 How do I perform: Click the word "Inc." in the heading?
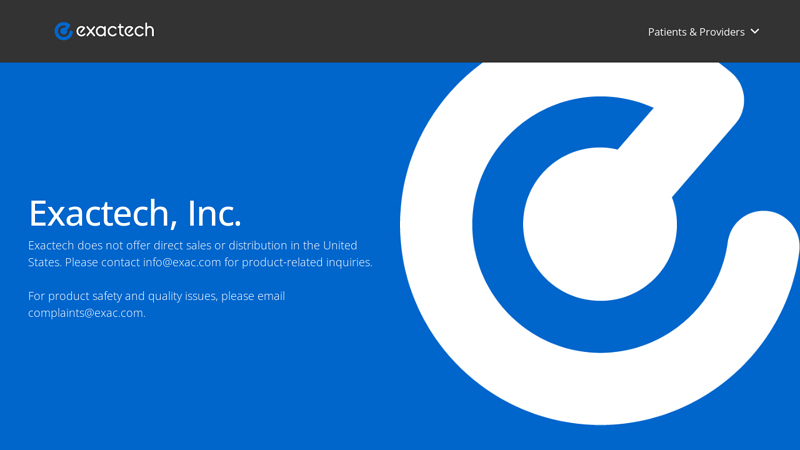click(x=214, y=213)
